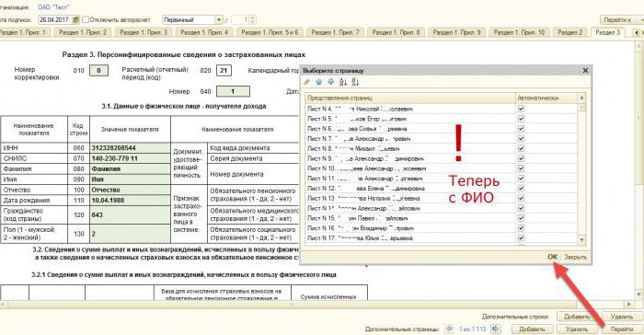Toggle automatic checkbox for Лист N 6
Viewport: 644px width, 335px height.
click(x=521, y=129)
